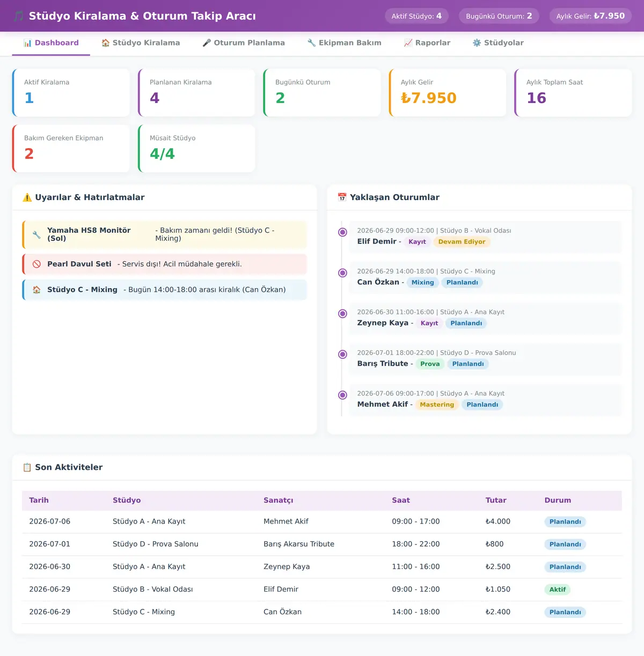Image resolution: width=644 pixels, height=656 pixels.
Task: Click the Aylık Gelir pill in header
Action: click(x=590, y=16)
